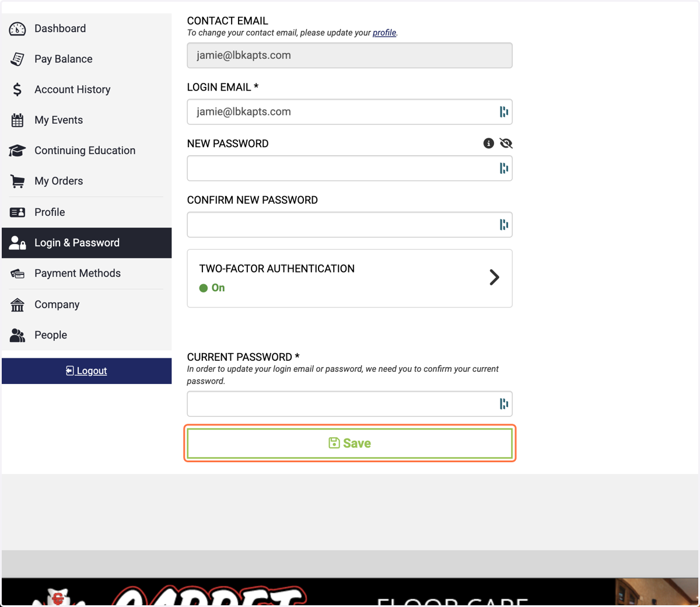Image resolution: width=700 pixels, height=607 pixels.
Task: Click the Save button
Action: point(350,444)
